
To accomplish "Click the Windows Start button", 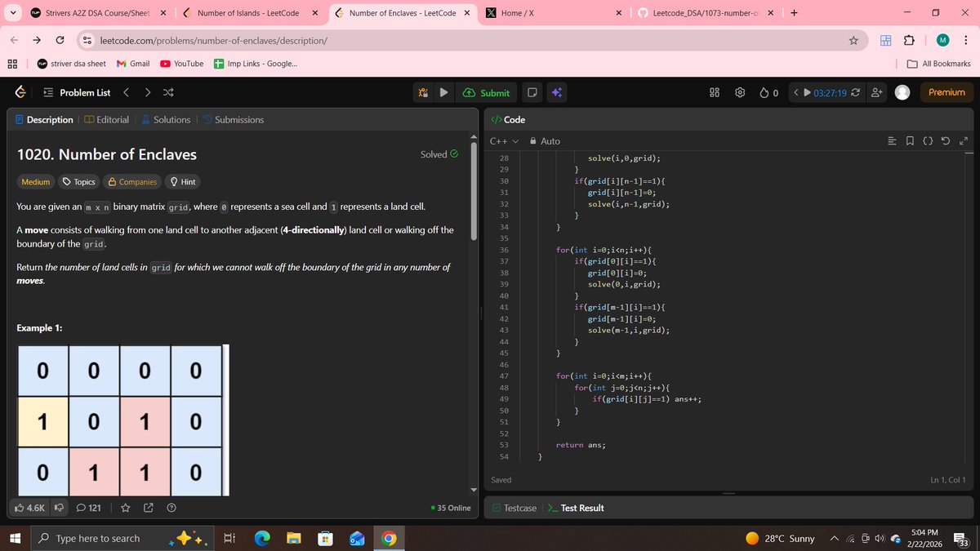I will tap(14, 538).
